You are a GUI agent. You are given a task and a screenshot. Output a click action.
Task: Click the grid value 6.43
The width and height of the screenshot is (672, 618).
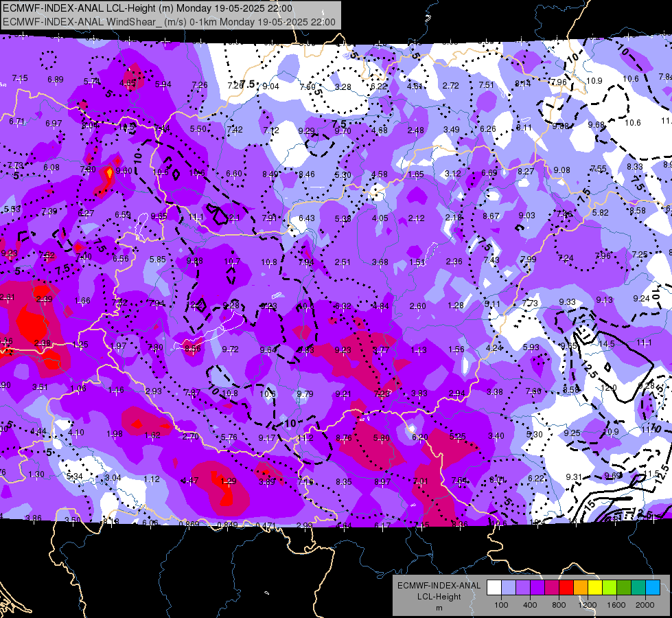[306, 218]
